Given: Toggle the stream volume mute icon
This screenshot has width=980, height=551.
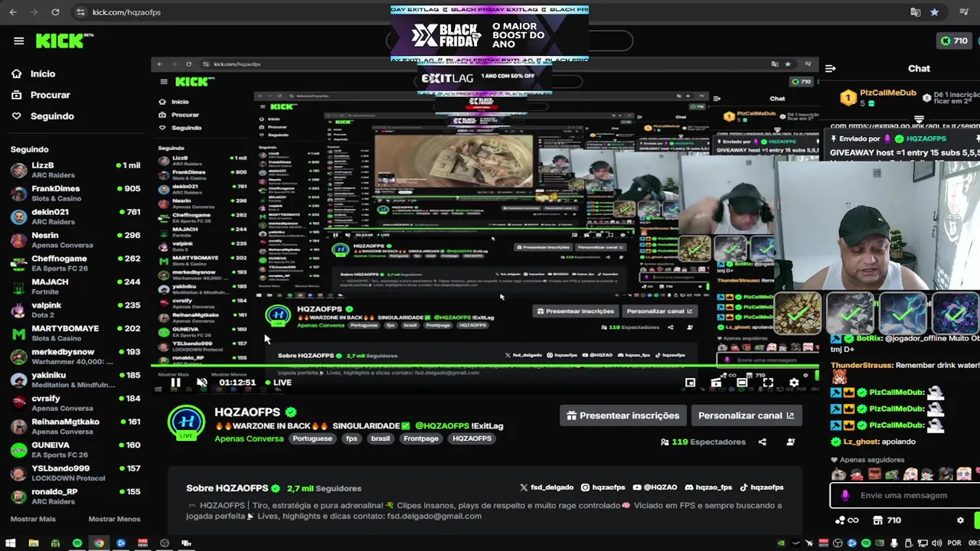Looking at the screenshot, I should click(x=202, y=383).
